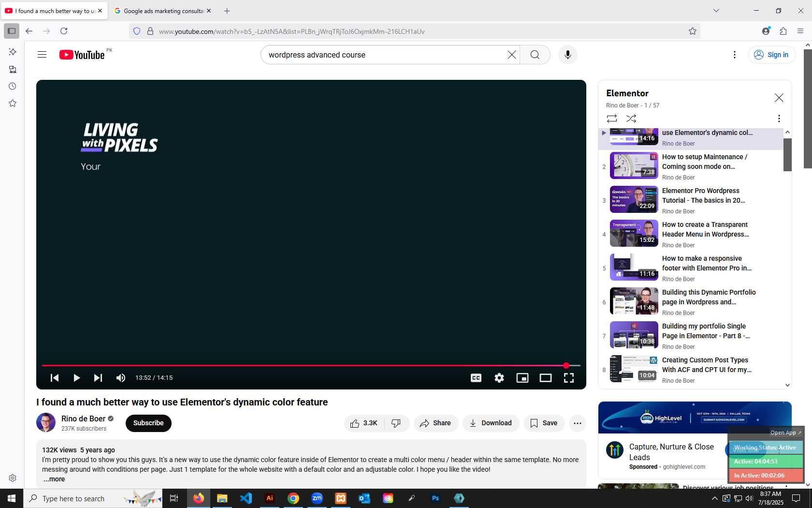Subscribe to Rino de Boer
Image resolution: width=812 pixels, height=508 pixels.
pyautogui.click(x=148, y=423)
